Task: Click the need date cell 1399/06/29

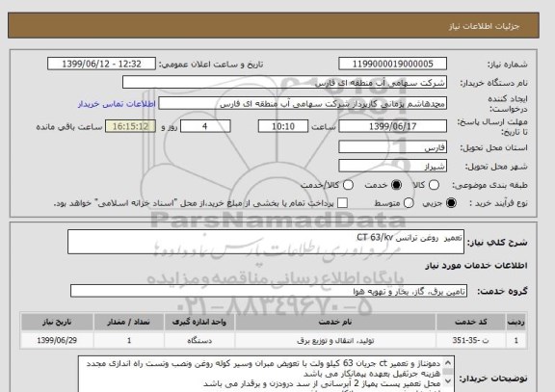Action: pyautogui.click(x=57, y=340)
